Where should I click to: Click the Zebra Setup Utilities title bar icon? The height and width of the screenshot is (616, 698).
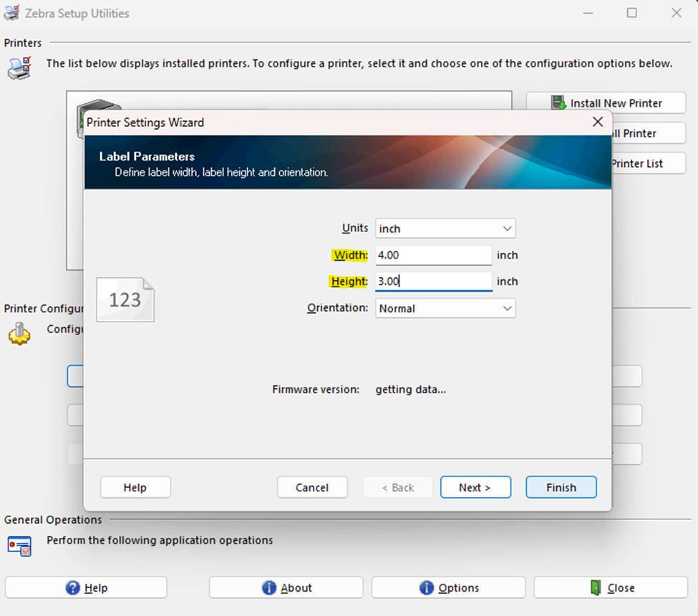pos(12,13)
